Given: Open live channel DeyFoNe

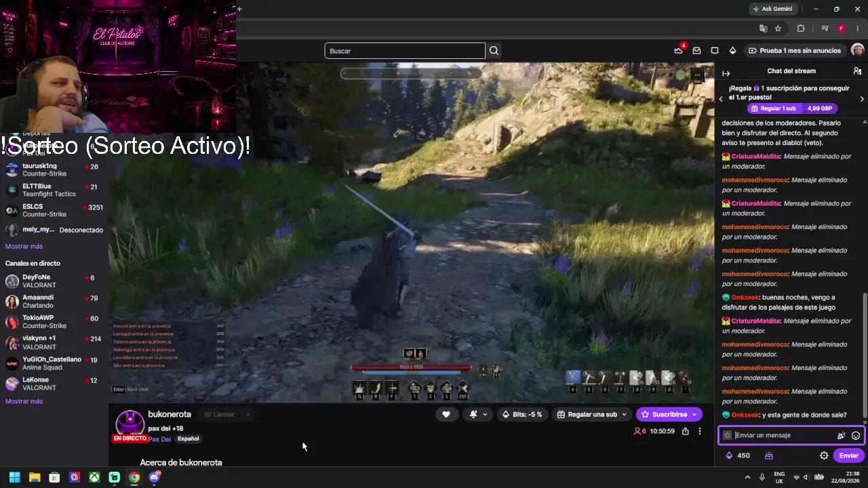Looking at the screenshot, I should pos(54,281).
